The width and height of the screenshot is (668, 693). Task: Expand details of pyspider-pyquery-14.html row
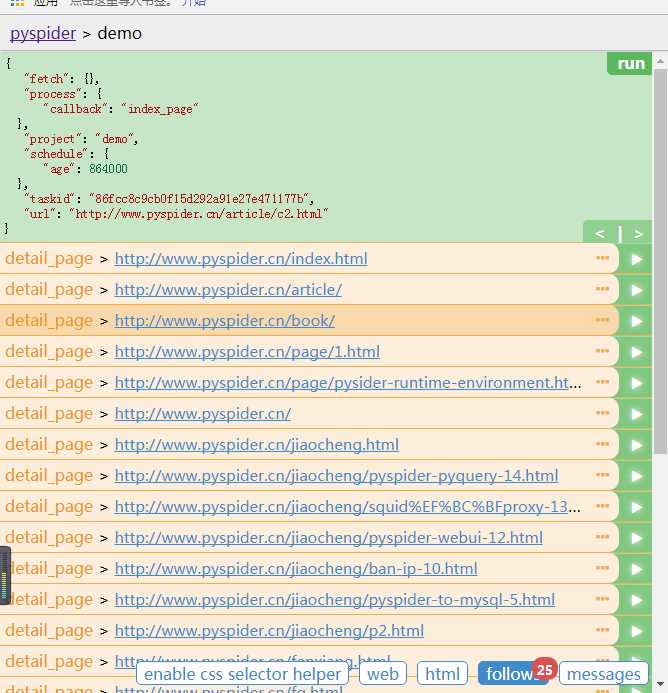tap(602, 474)
